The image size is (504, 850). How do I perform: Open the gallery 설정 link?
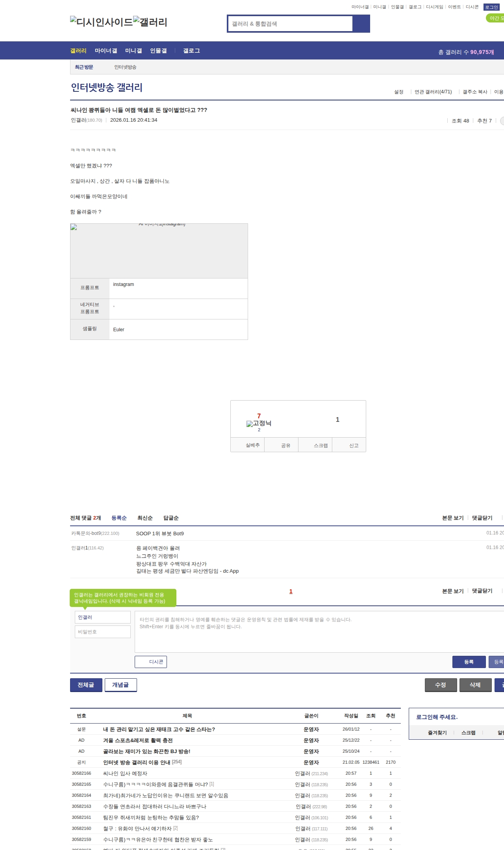pos(399,92)
